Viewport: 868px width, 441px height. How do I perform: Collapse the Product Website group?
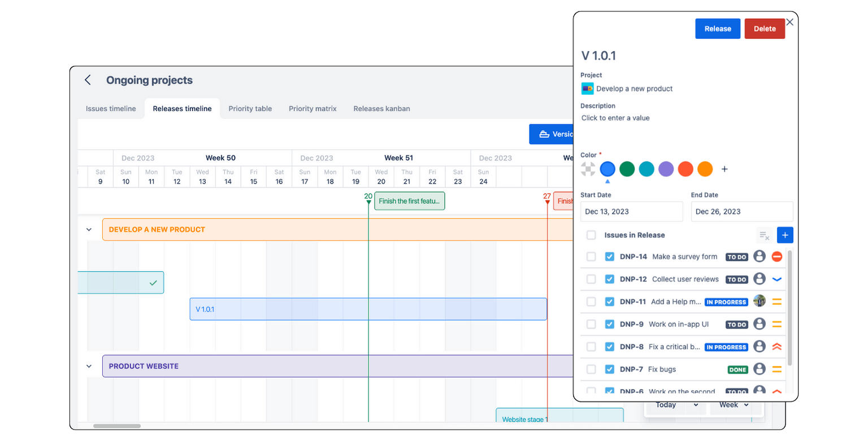tap(89, 366)
